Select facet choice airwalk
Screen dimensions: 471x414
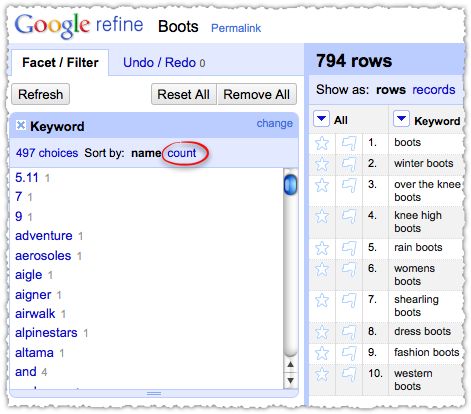tap(35, 314)
